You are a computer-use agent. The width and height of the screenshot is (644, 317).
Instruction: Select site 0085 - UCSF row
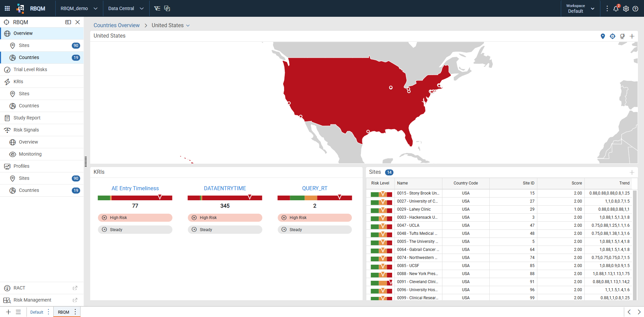click(499, 266)
